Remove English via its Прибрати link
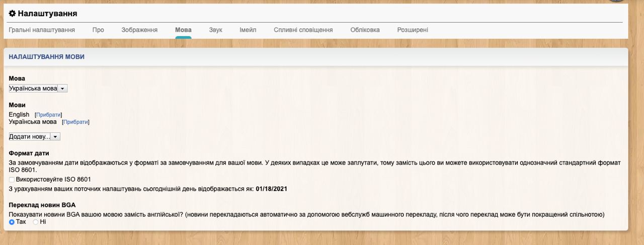644x245 pixels. pos(48,115)
